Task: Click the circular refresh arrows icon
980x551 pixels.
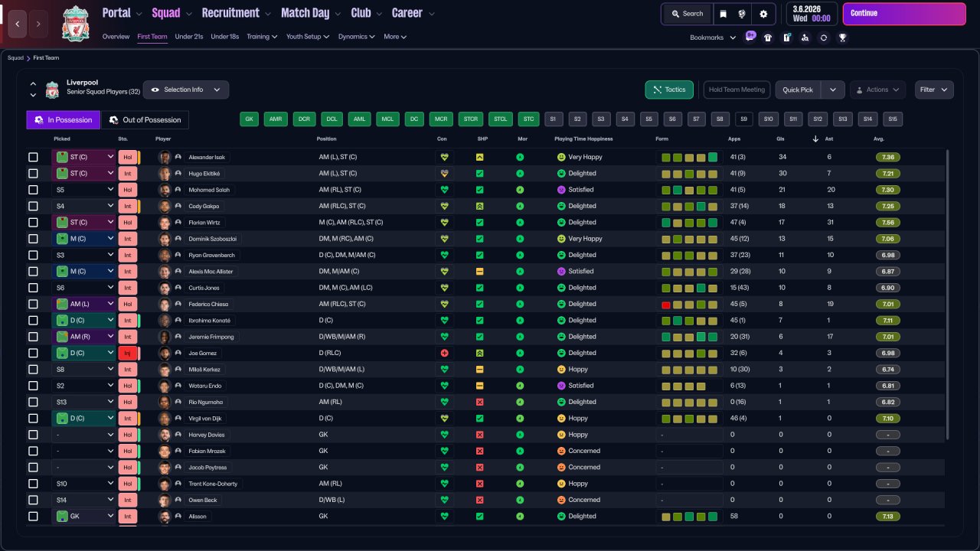Action: pyautogui.click(x=824, y=37)
